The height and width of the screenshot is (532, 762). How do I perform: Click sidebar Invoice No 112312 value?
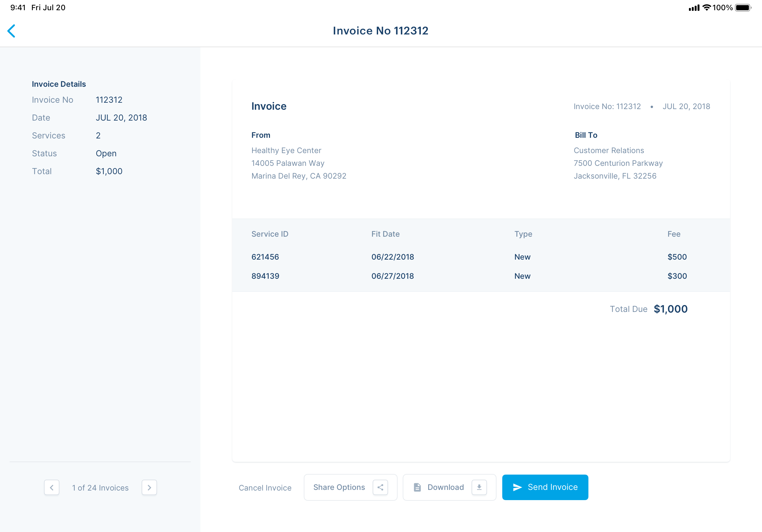tap(109, 100)
